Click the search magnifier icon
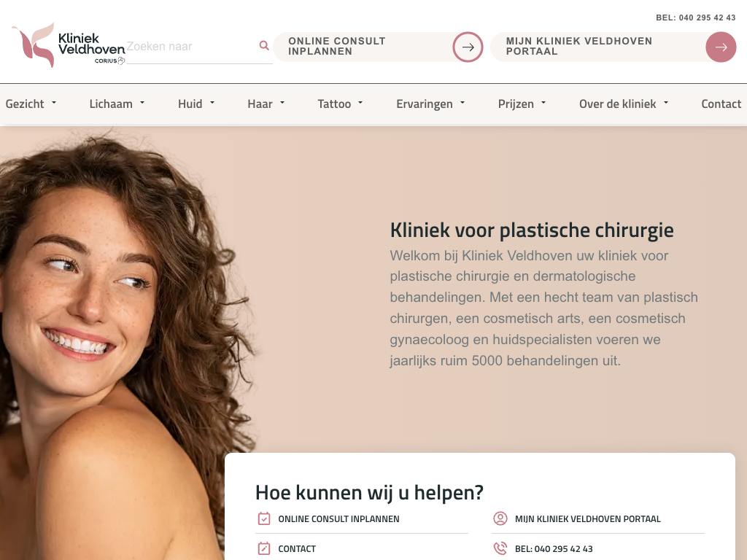The height and width of the screenshot is (560, 747). click(x=264, y=46)
